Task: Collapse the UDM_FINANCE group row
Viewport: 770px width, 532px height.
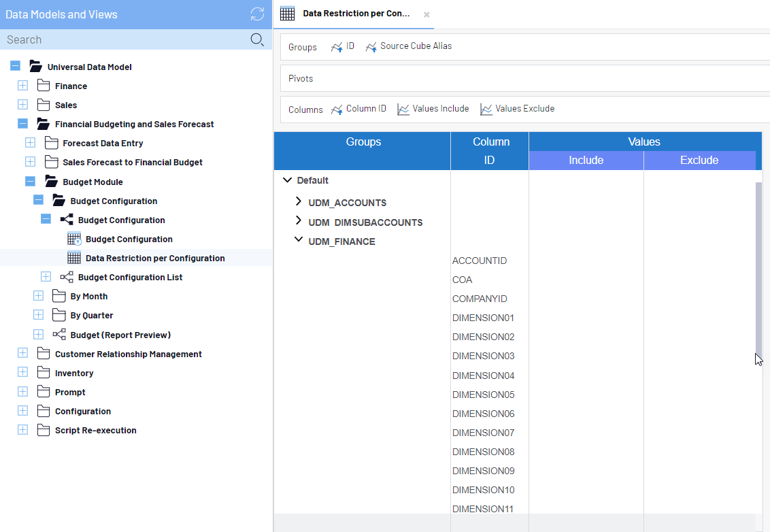Action: (298, 240)
